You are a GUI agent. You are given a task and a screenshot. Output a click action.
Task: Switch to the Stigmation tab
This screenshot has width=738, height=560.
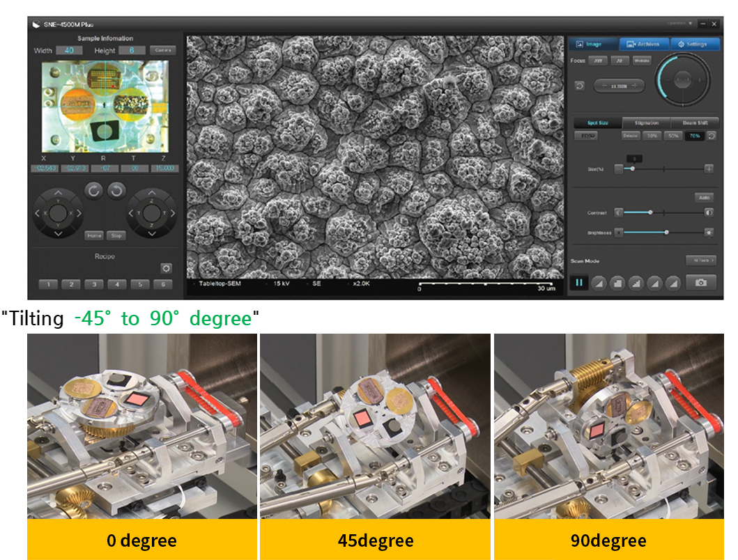pos(646,123)
